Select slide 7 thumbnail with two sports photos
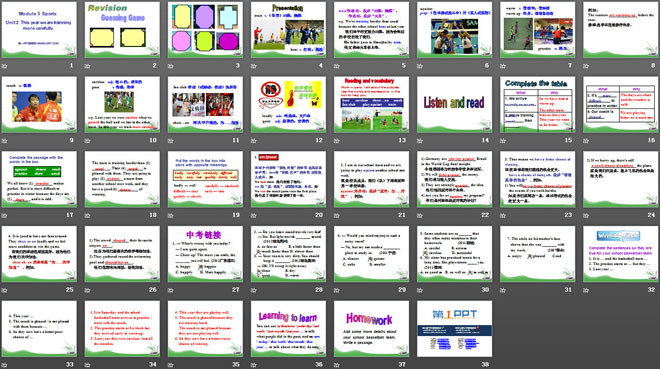 [x=538, y=29]
